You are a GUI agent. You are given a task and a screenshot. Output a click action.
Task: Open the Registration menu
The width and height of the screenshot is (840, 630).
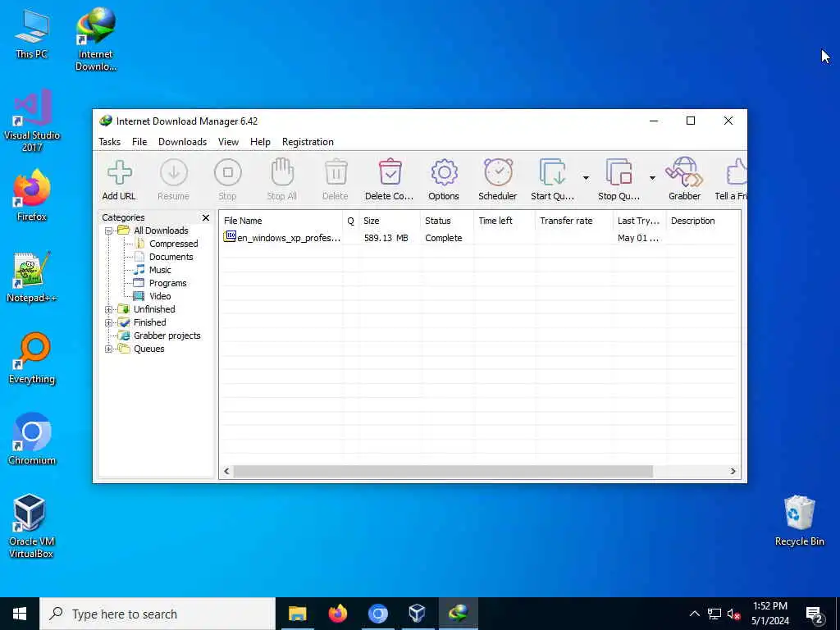coord(308,142)
